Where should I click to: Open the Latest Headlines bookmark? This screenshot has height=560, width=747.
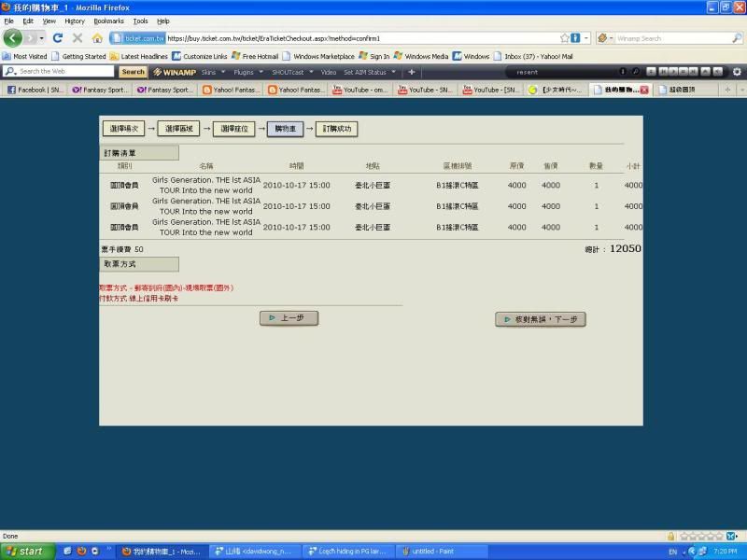[138, 56]
